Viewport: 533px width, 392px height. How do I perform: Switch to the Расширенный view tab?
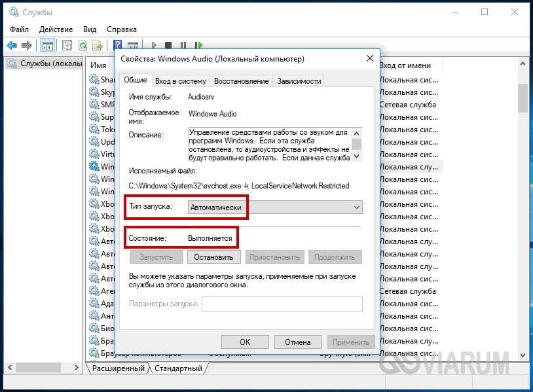click(x=117, y=368)
